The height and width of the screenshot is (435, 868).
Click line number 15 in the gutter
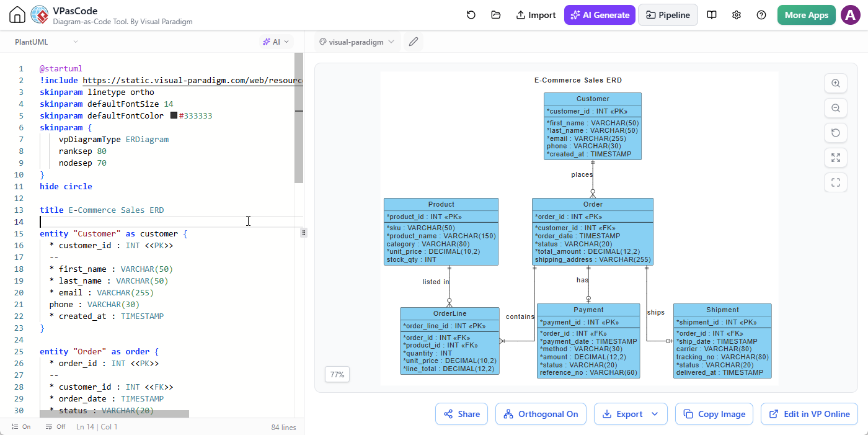pos(21,233)
